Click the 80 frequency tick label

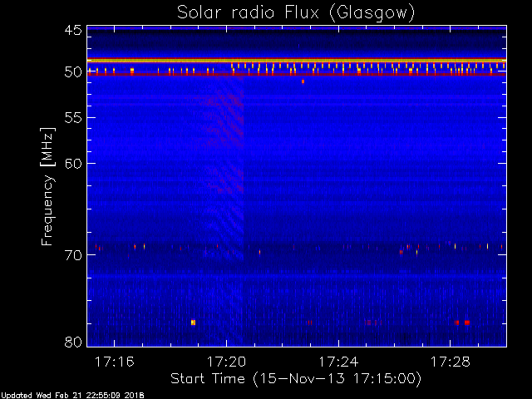(x=73, y=342)
